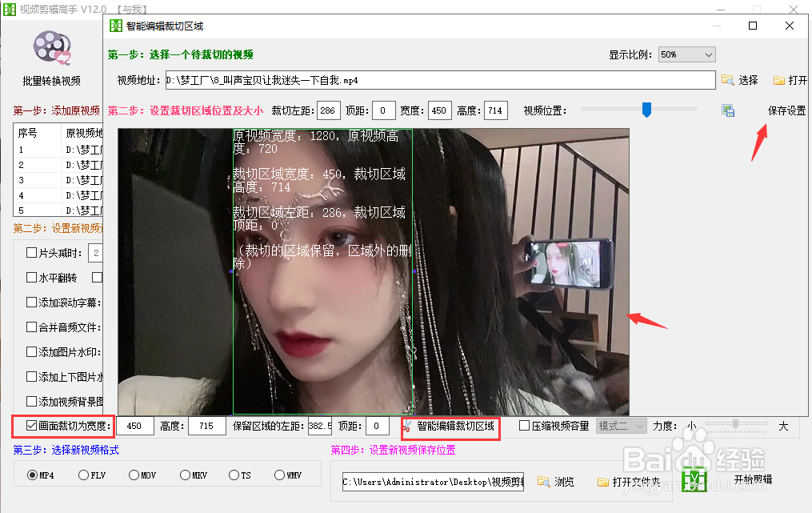The width and height of the screenshot is (812, 513).
Task: Select the MKV format radio button
Action: (x=185, y=475)
